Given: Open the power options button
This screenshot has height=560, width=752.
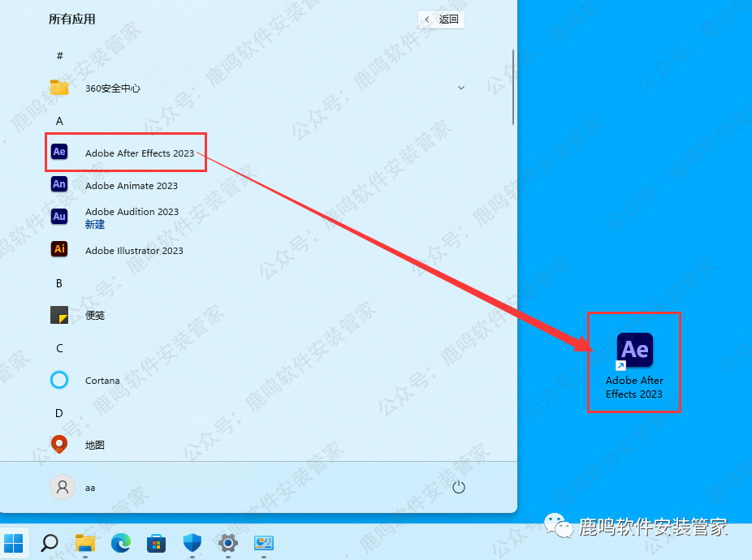Looking at the screenshot, I should (x=458, y=487).
